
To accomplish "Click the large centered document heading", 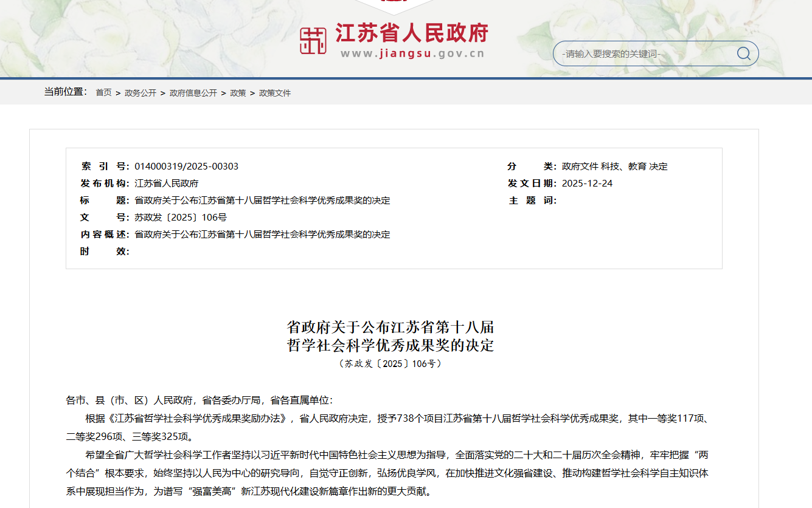I will (390, 336).
